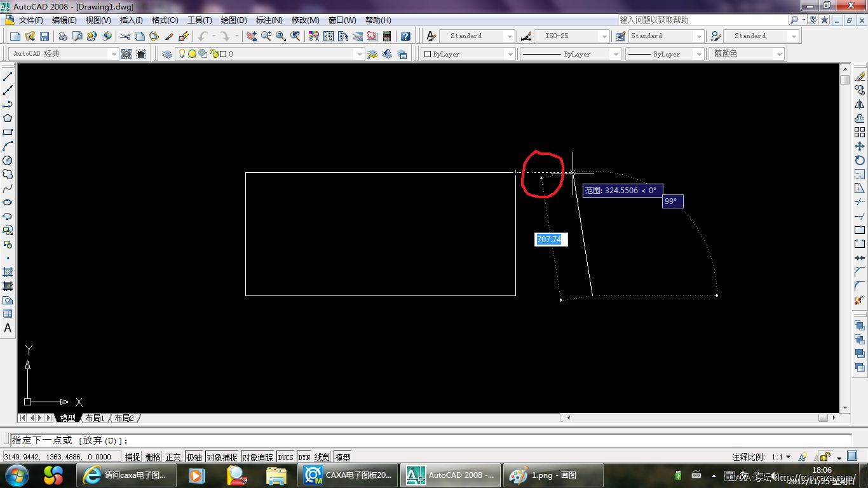Click the Erase tool in modify toolbar
The image size is (868, 488).
(x=860, y=76)
